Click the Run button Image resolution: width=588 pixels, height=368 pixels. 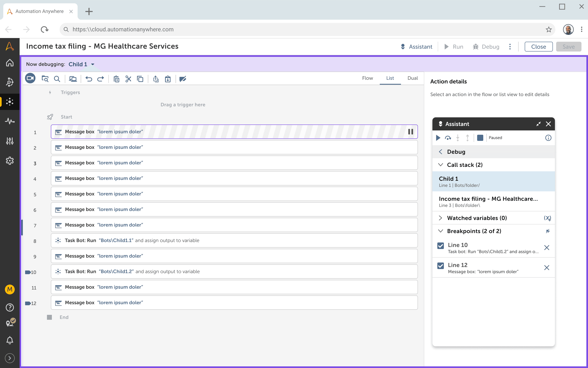click(454, 47)
